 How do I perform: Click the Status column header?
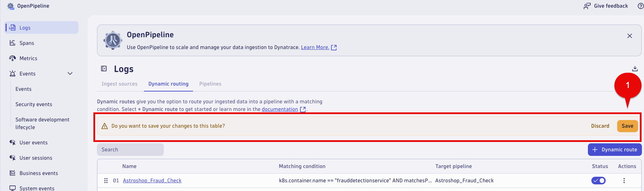(x=600, y=166)
